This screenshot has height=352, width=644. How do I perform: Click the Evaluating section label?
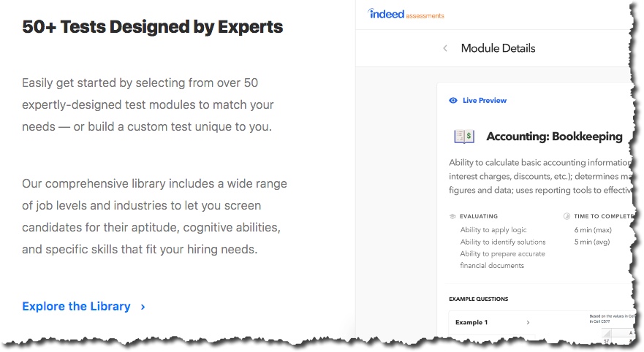point(479,217)
